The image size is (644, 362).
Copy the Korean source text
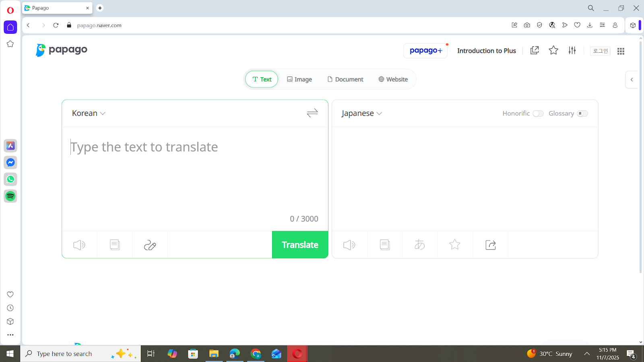click(114, 245)
